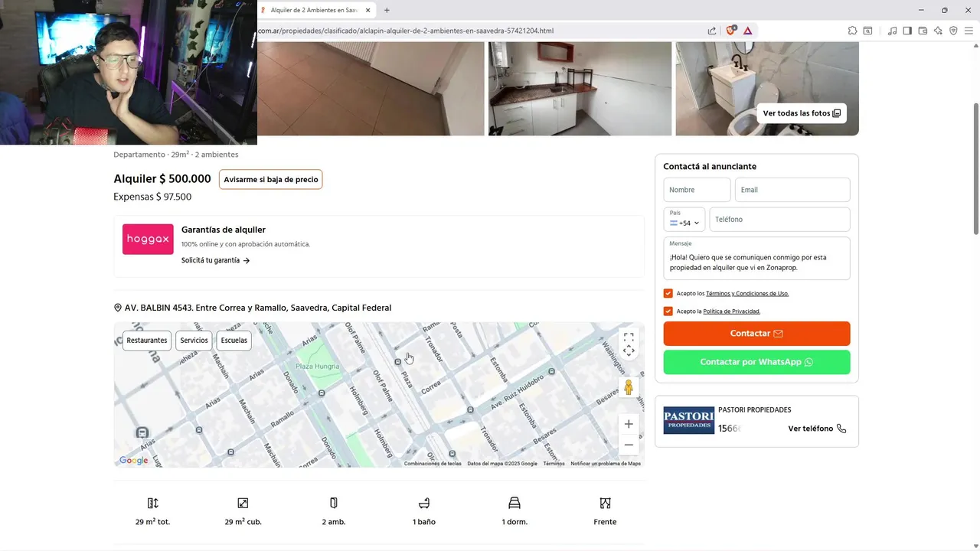Image resolution: width=980 pixels, height=551 pixels.
Task: Click the map camera controls compass icon
Action: click(x=629, y=351)
